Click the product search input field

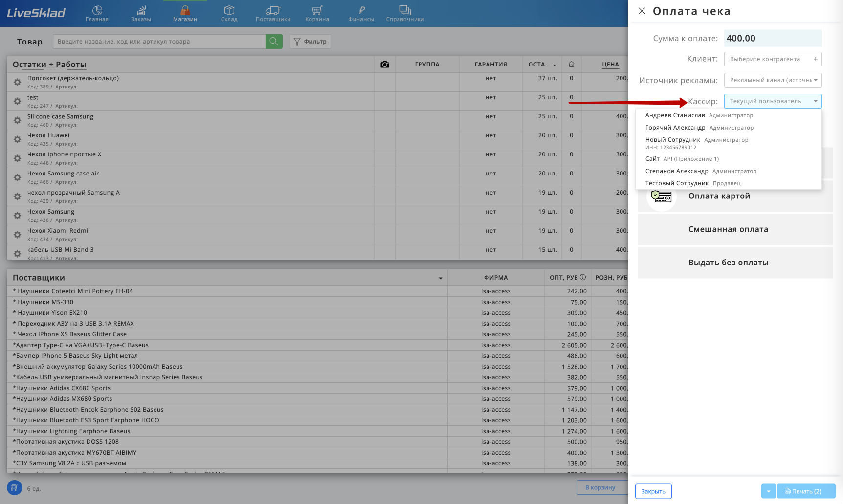tap(159, 42)
